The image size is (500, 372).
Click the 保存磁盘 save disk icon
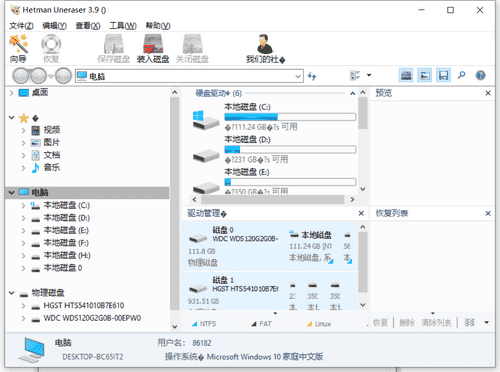coord(114,49)
